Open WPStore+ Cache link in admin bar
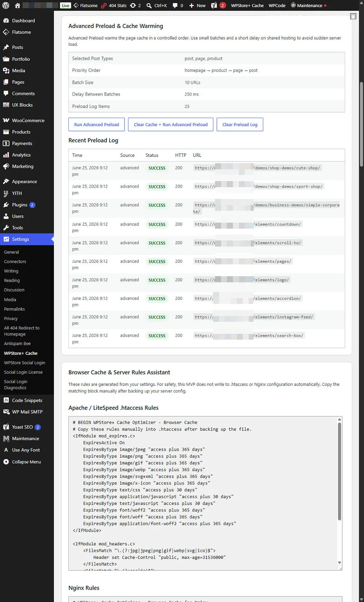 tap(247, 5)
